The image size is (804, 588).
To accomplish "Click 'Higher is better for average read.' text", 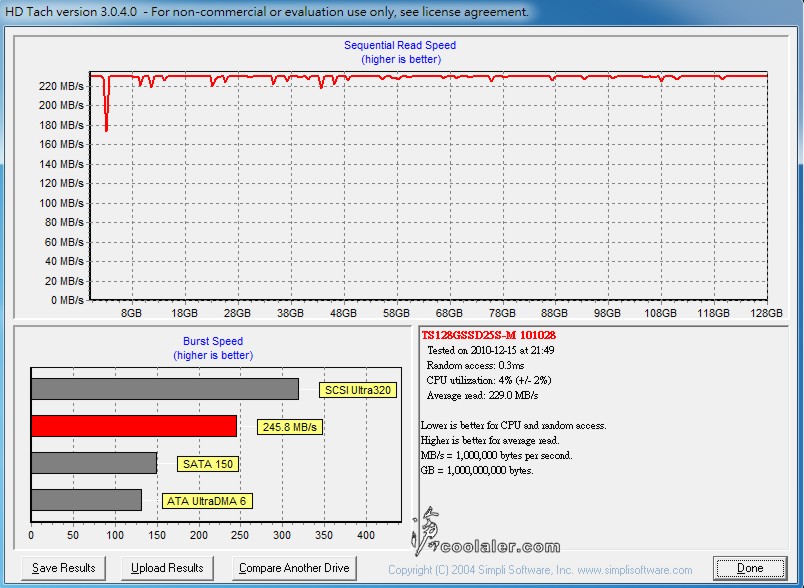I will tap(490, 440).
